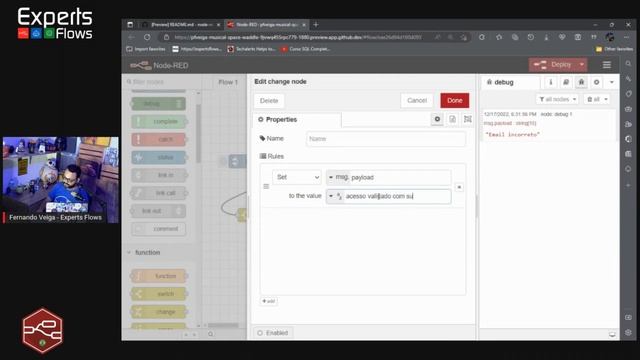Click the browser refresh button
This screenshot has height=360, width=640.
pos(147,37)
